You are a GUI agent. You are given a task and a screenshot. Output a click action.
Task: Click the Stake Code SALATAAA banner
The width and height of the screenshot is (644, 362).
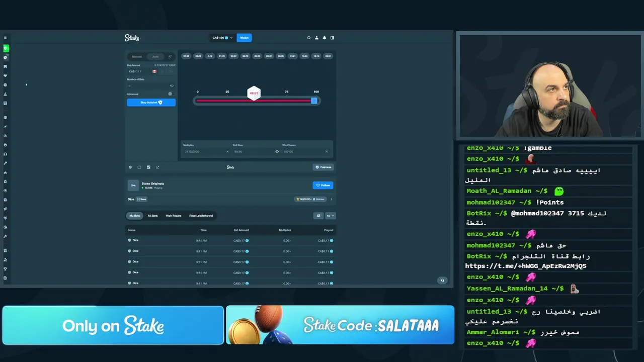[x=340, y=325]
